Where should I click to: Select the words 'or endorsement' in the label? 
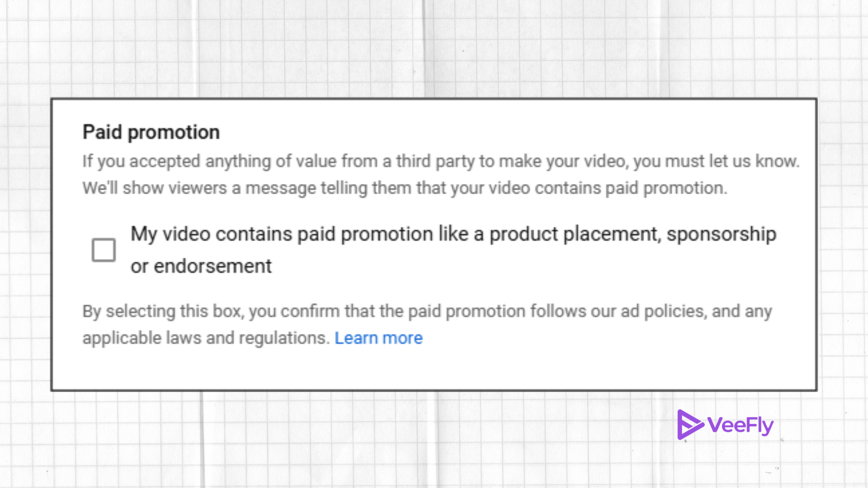point(201,266)
